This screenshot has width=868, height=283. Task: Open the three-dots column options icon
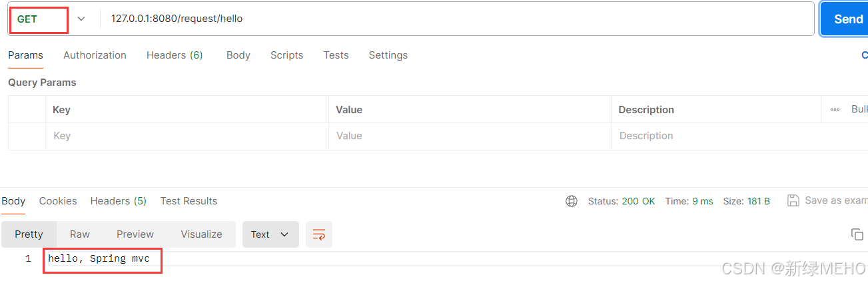[835, 109]
